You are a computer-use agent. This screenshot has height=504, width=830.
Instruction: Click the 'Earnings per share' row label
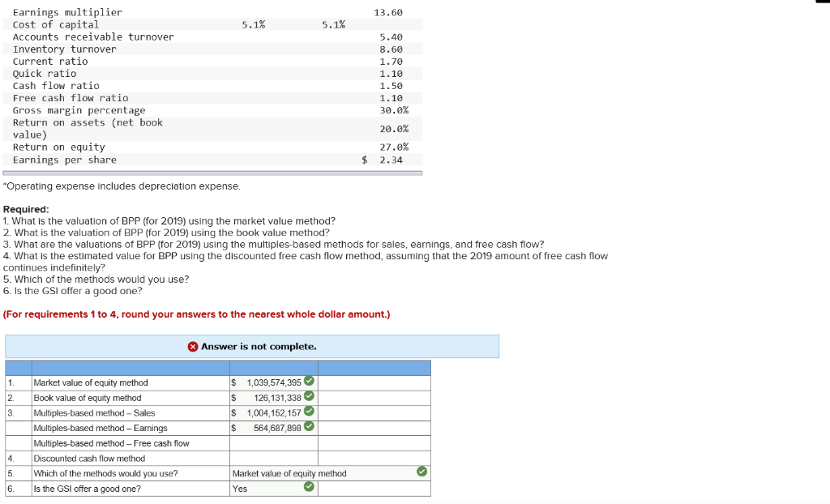point(65,160)
